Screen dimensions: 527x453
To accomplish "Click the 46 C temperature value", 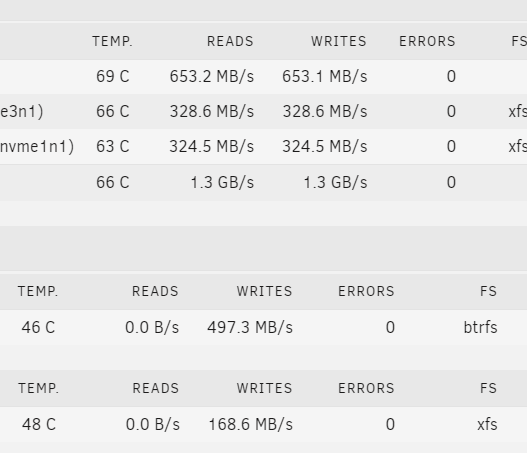I will 38,327.
